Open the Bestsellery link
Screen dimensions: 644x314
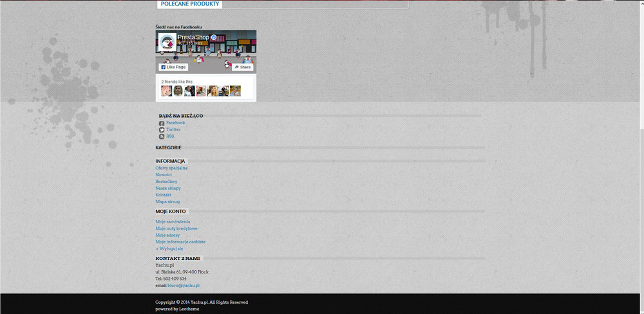pos(166,181)
